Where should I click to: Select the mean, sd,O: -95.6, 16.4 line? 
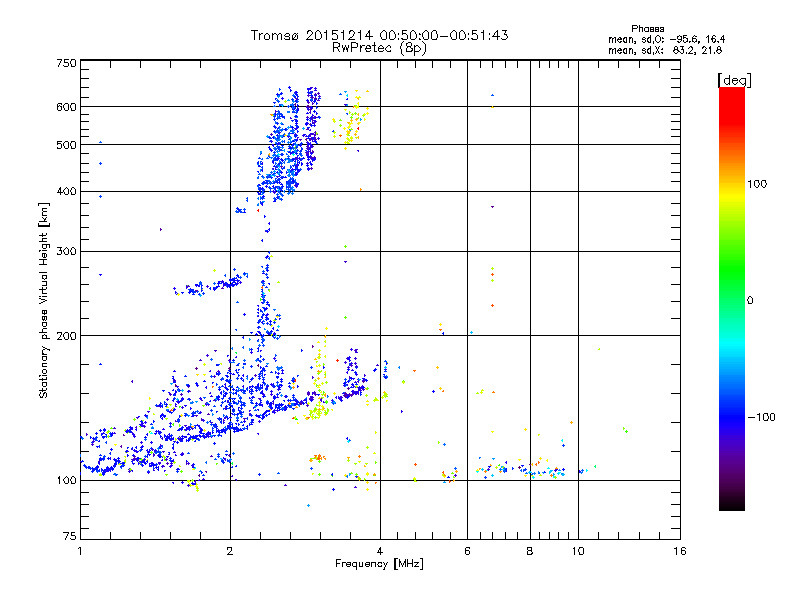point(666,39)
